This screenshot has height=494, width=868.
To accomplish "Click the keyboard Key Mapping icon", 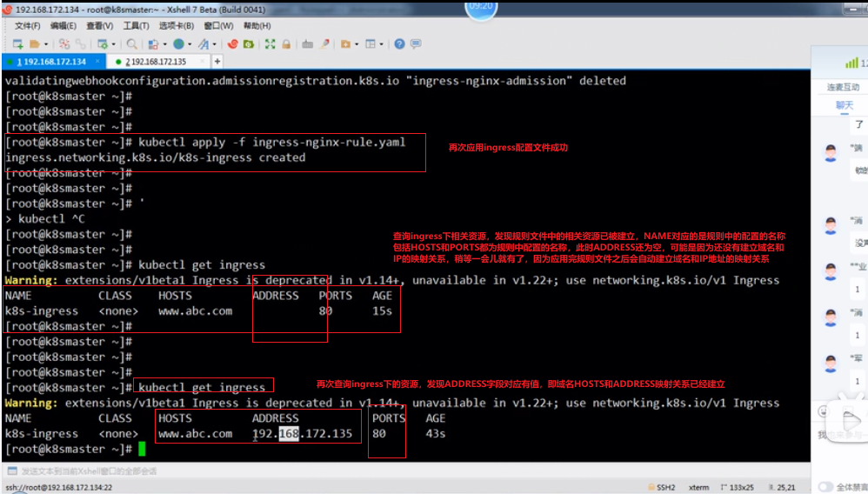I will (x=307, y=43).
